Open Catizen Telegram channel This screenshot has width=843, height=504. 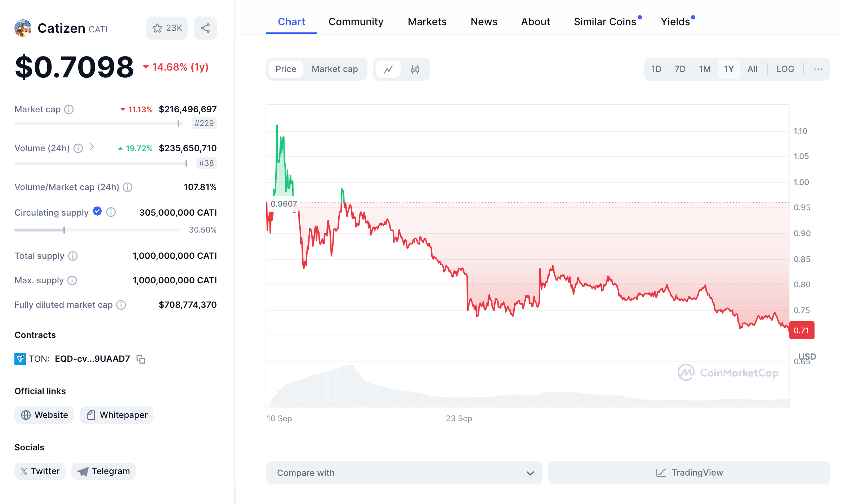click(x=103, y=471)
